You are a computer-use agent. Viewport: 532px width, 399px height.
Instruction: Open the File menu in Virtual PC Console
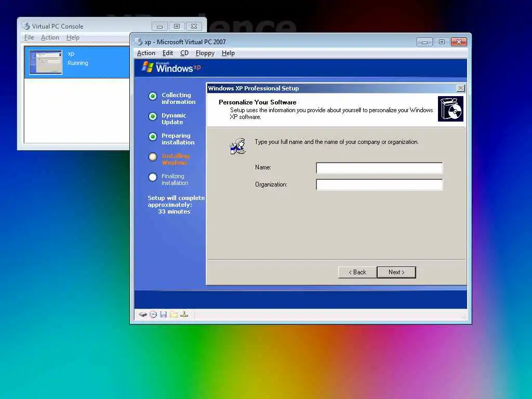29,37
